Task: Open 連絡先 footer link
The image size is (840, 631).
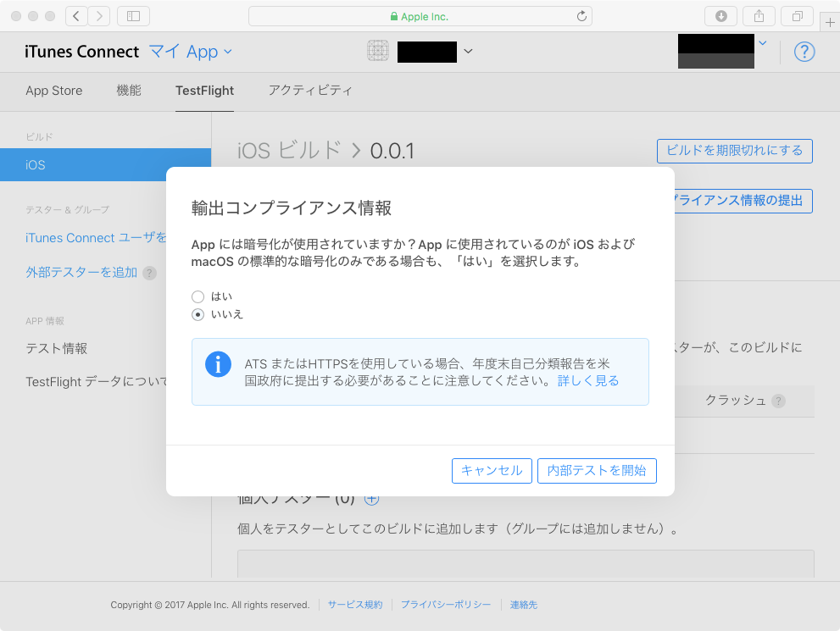Action: (523, 605)
